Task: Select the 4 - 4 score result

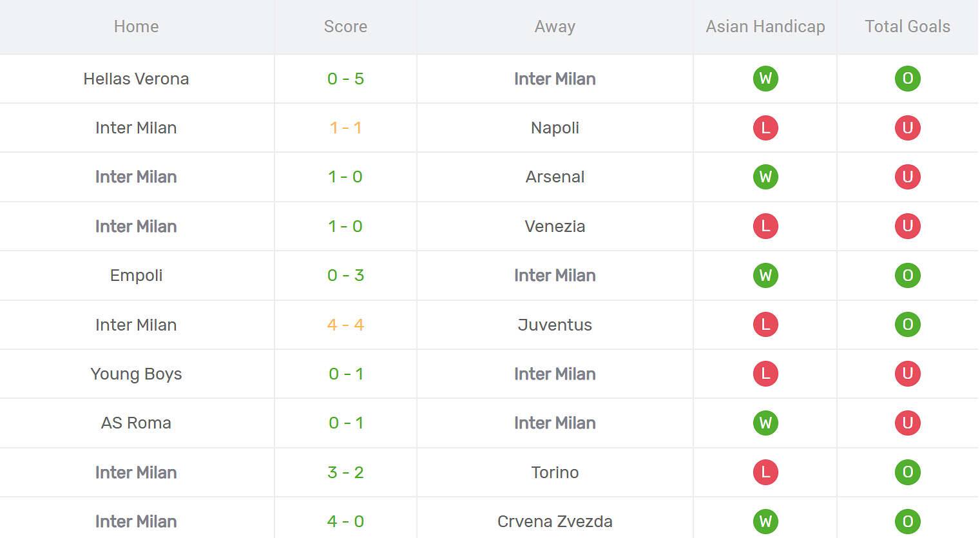Action: (345, 325)
